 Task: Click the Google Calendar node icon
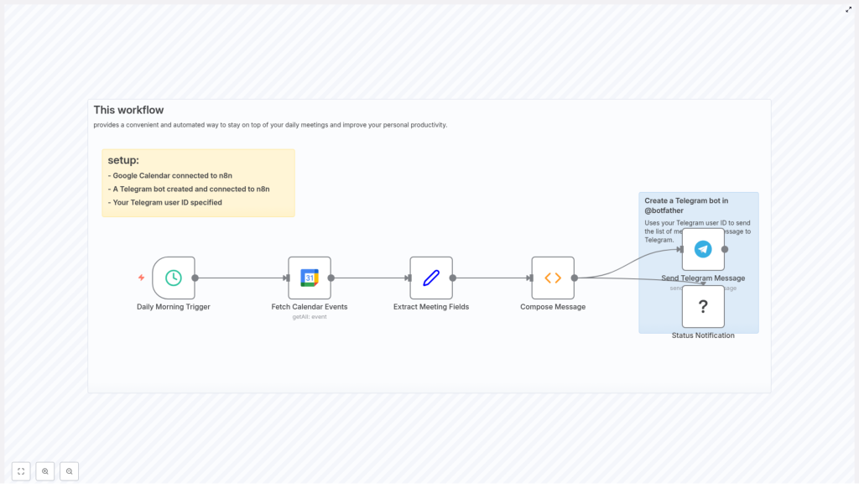(x=310, y=278)
